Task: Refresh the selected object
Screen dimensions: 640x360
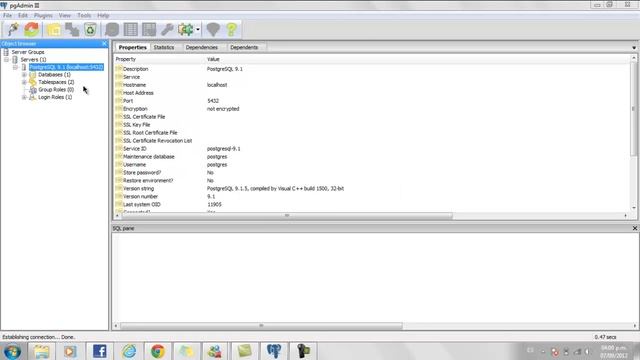Action: (x=31, y=29)
